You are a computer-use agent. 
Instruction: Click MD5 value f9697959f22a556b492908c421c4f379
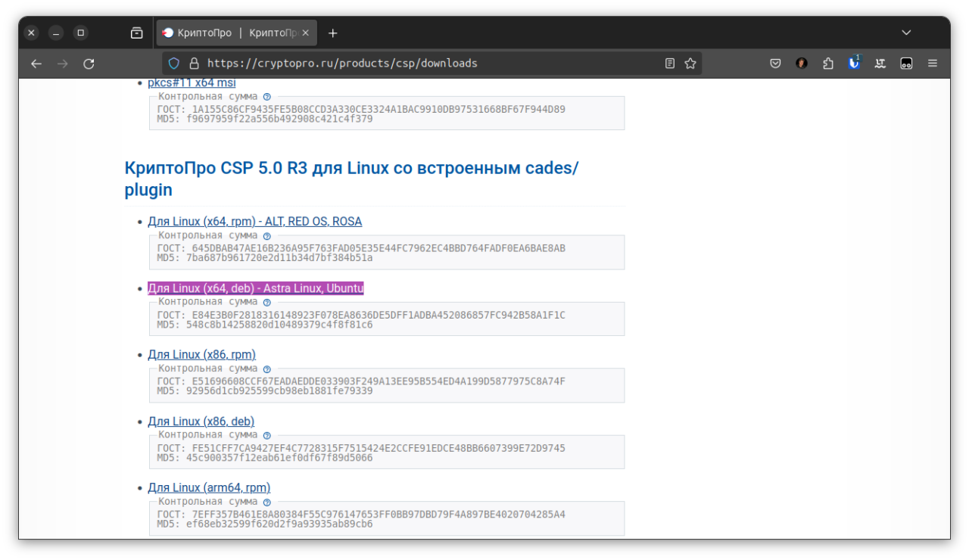pos(279,119)
